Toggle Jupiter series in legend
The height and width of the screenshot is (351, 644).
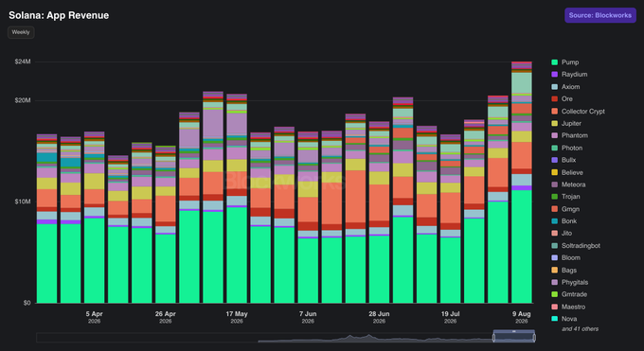click(566, 123)
